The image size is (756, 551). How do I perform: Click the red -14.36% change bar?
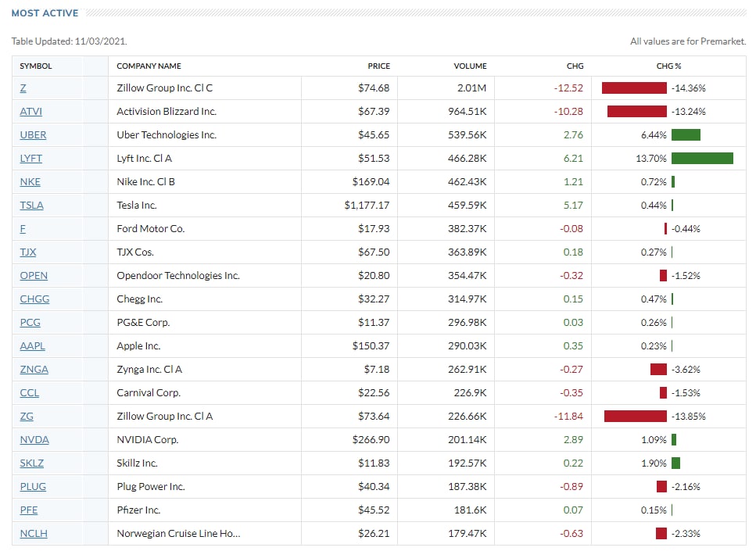pyautogui.click(x=634, y=88)
